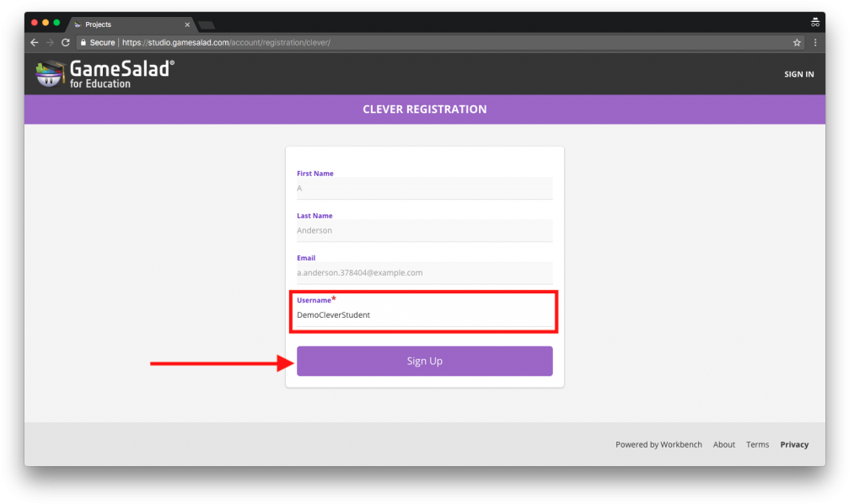Click SIGN IN in the header
The height and width of the screenshot is (504, 849).
tap(798, 74)
